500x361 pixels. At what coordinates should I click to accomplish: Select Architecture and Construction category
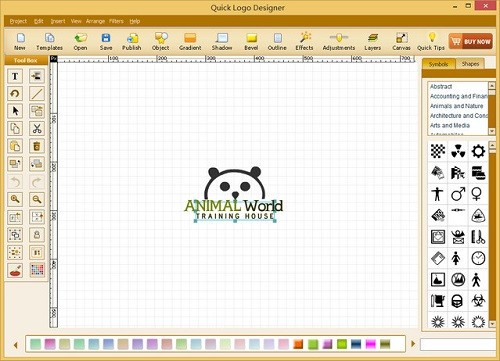pos(459,116)
